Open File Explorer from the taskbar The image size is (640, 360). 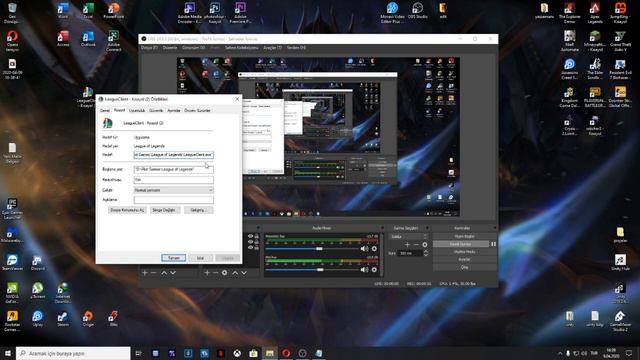tap(269, 353)
